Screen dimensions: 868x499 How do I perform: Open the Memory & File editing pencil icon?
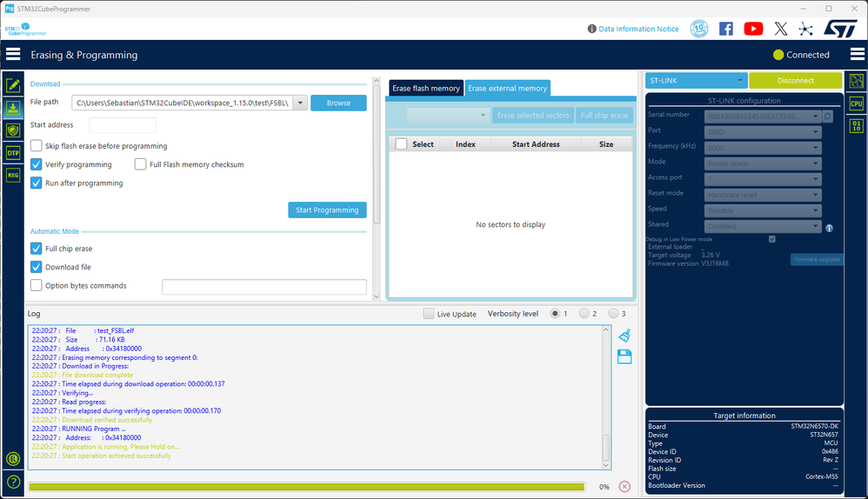tap(13, 85)
